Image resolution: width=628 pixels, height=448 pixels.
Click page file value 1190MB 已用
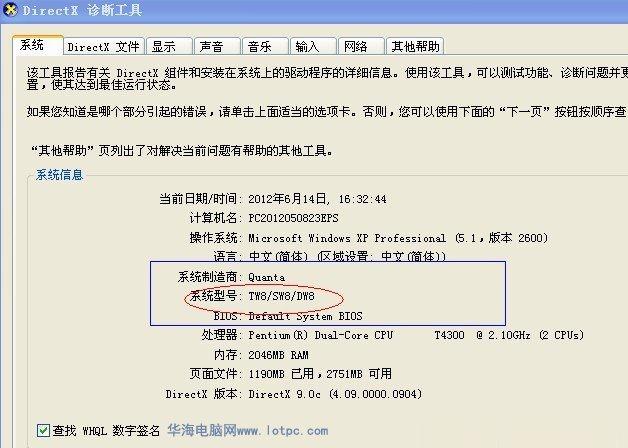(281, 374)
